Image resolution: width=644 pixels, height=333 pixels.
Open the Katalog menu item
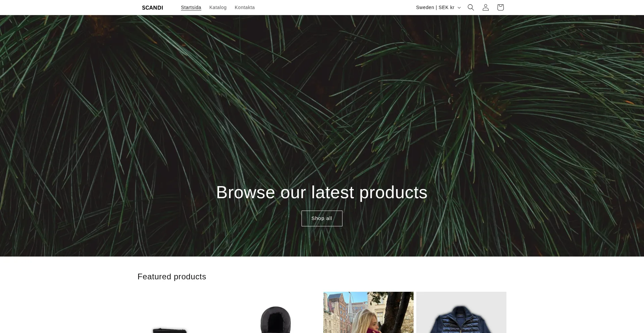tap(218, 7)
